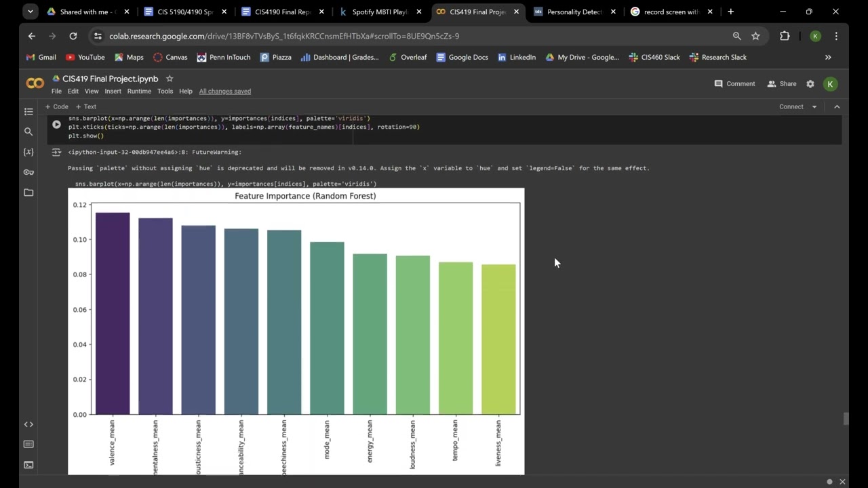Bookmark this page with the star
Screen dimensions: 868x488
coord(755,36)
